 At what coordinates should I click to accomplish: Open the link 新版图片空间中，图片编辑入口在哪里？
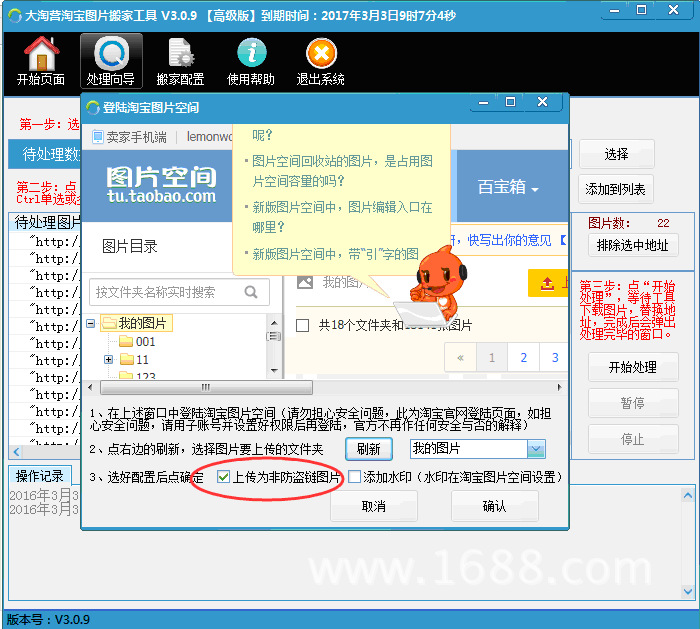tap(342, 217)
